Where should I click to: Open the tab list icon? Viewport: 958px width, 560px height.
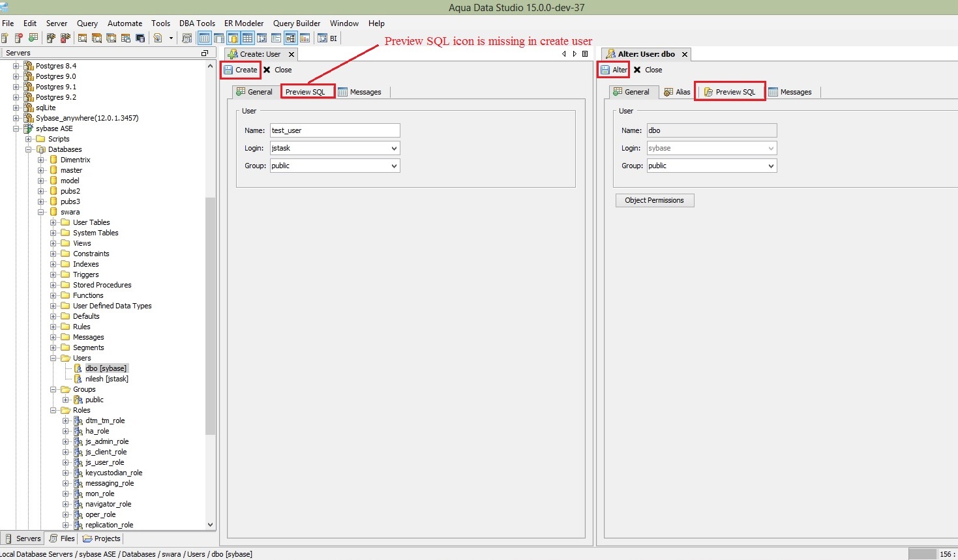pyautogui.click(x=585, y=54)
